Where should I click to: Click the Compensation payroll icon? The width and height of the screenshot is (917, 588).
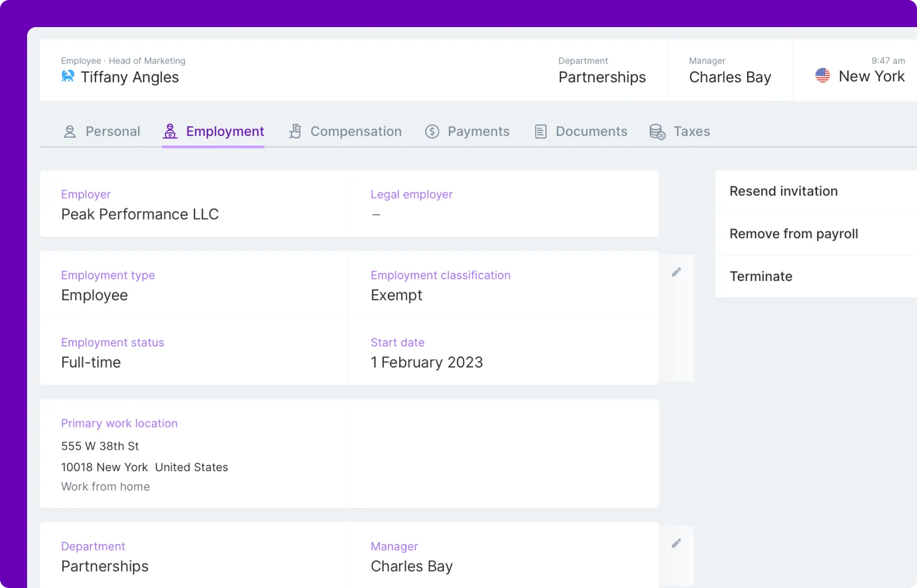pyautogui.click(x=295, y=131)
